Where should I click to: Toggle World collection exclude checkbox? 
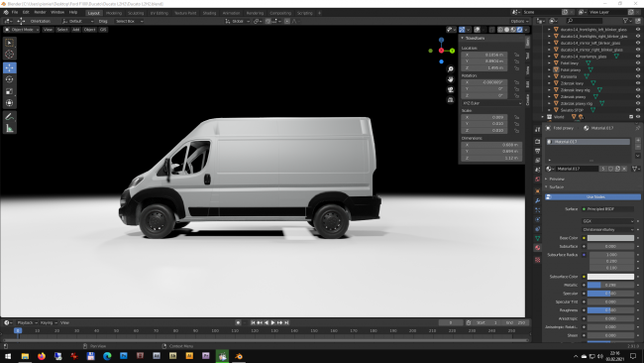[631, 117]
